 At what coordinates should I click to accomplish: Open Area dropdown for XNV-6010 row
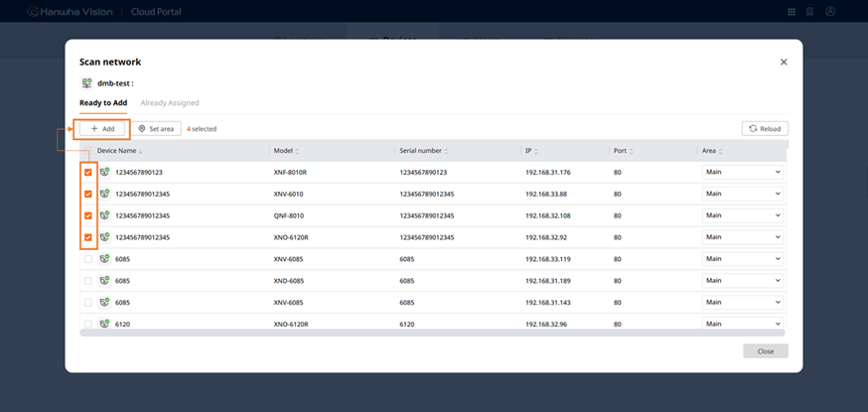[x=742, y=194]
